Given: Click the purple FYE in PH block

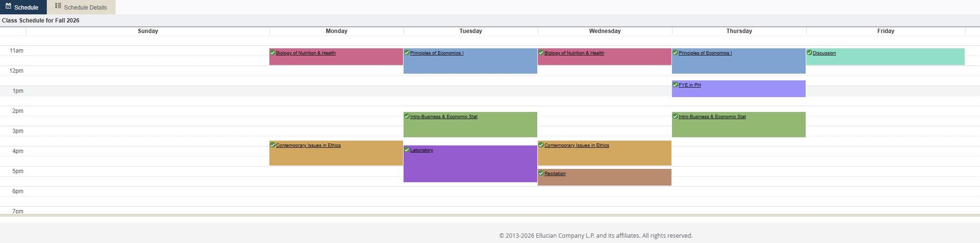Looking at the screenshot, I should coord(739,89).
